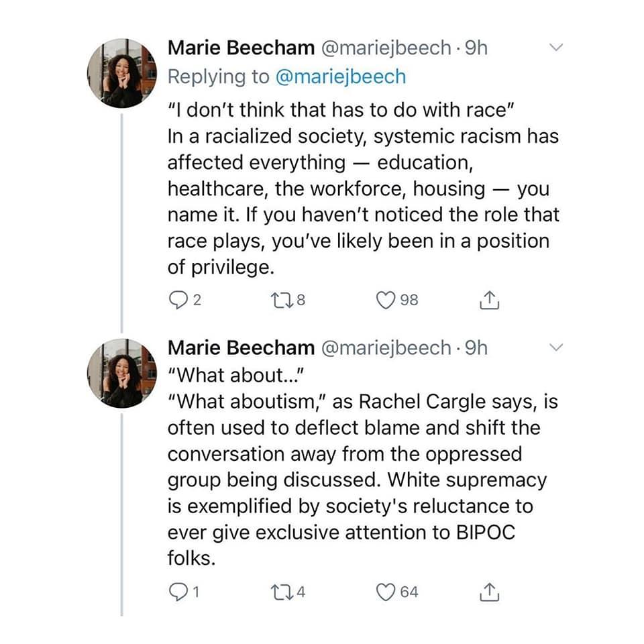Open the profile photo on the first tweet
644x644 pixels.
122,73
